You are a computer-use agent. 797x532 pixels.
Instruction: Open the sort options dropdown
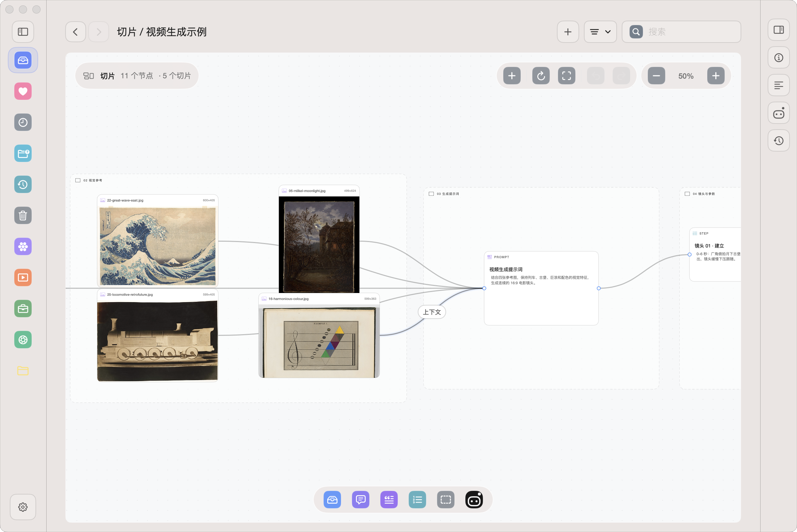[600, 32]
